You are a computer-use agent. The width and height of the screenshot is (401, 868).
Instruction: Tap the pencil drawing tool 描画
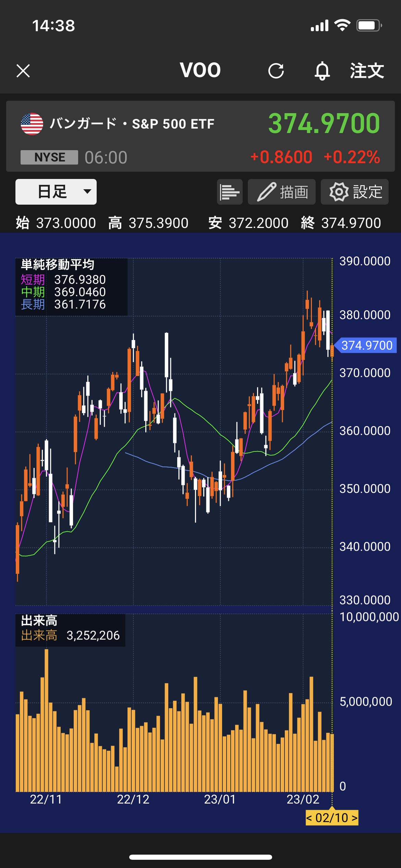[x=282, y=192]
